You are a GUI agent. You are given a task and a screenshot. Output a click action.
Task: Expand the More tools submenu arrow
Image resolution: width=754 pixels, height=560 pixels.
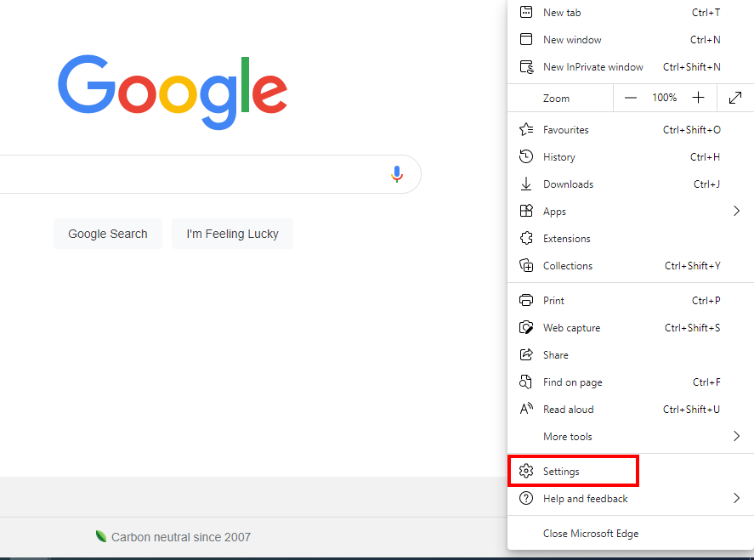pyautogui.click(x=736, y=436)
